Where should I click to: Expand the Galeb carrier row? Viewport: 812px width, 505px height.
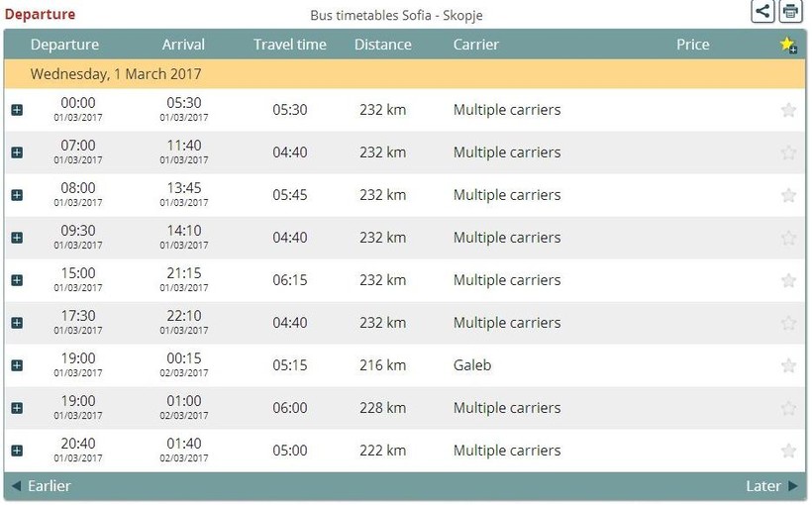click(17, 365)
